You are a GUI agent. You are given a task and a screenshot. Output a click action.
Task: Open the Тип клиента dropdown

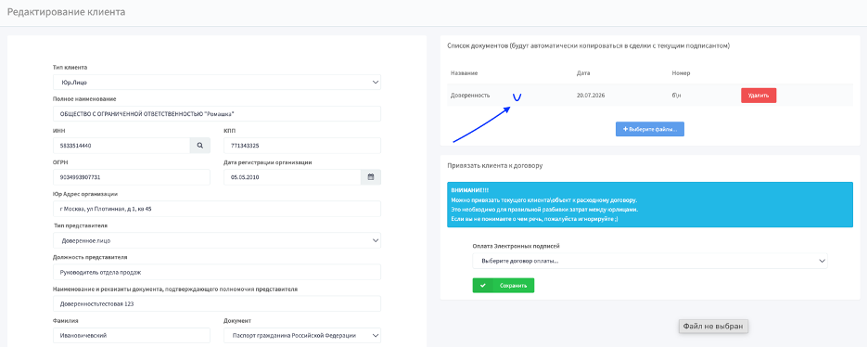click(x=217, y=82)
